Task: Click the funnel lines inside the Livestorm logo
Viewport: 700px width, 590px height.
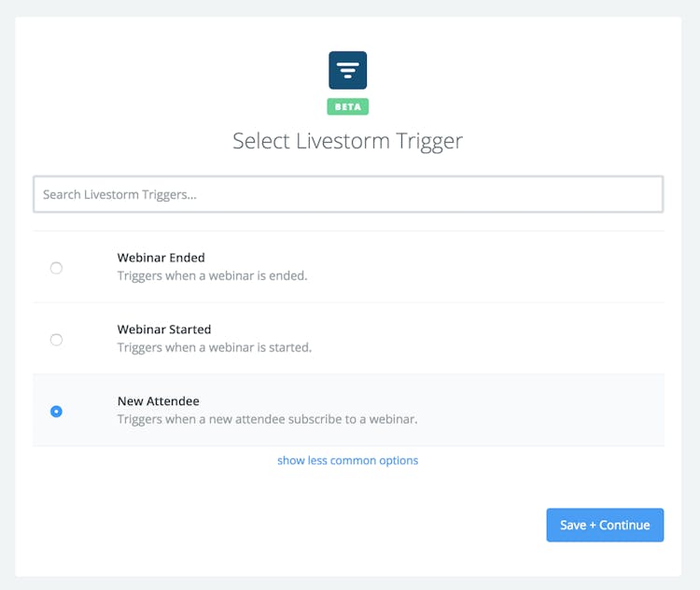Action: (x=347, y=71)
